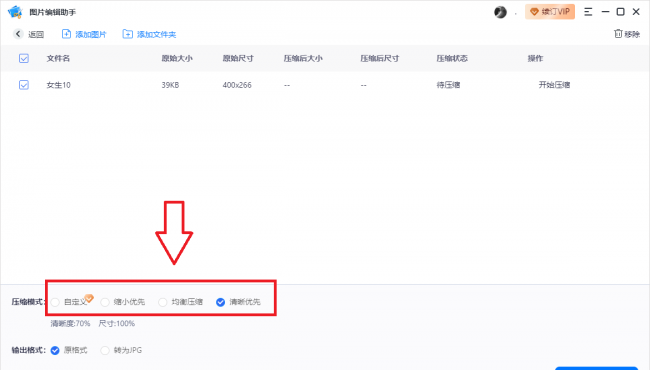
Task: Choose 原格式 output format
Action: pos(55,351)
